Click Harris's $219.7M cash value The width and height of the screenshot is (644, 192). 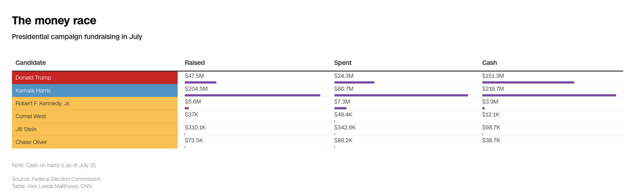click(x=493, y=89)
